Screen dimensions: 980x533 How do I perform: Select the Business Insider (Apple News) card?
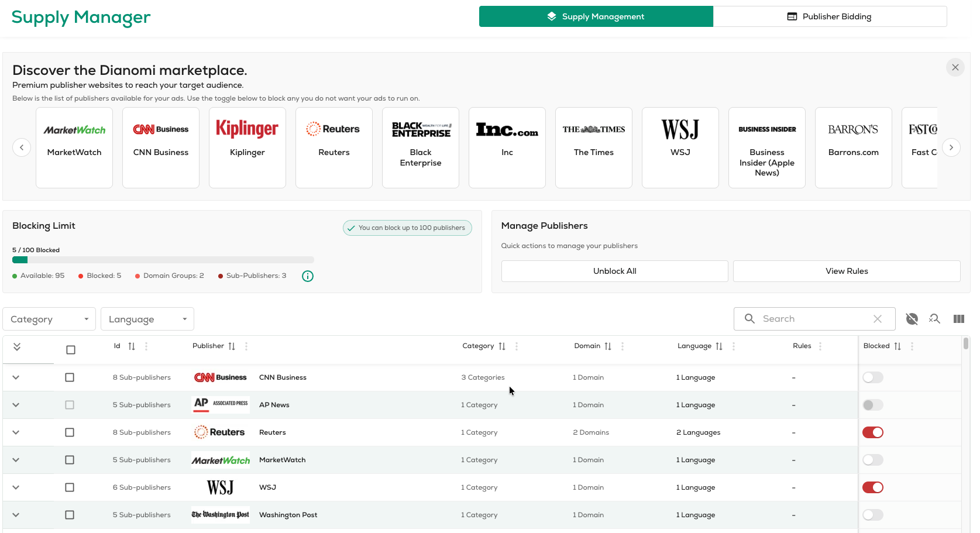click(x=767, y=147)
